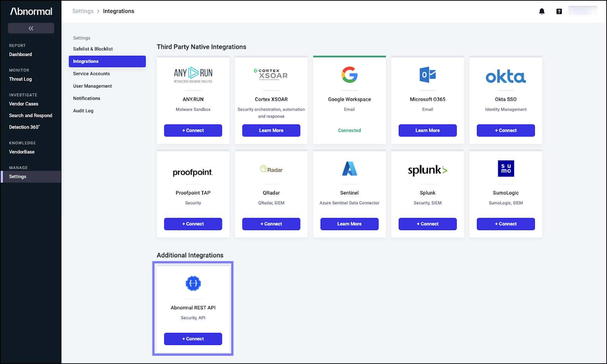Click the Azure Sentinel icon
607x364 pixels.
(349, 169)
